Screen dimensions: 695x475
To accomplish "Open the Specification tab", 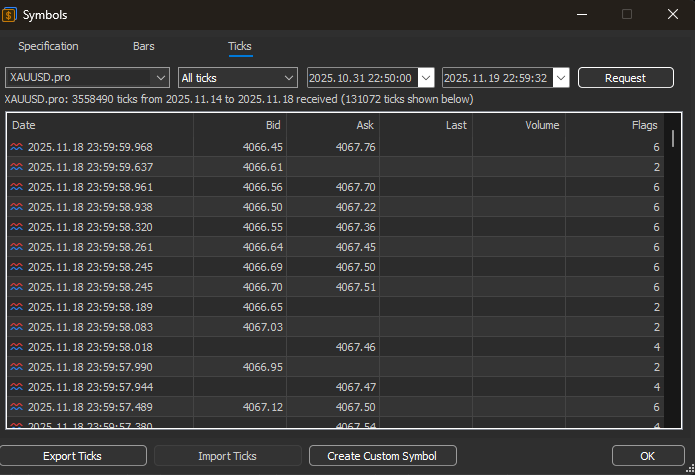I will [48, 46].
